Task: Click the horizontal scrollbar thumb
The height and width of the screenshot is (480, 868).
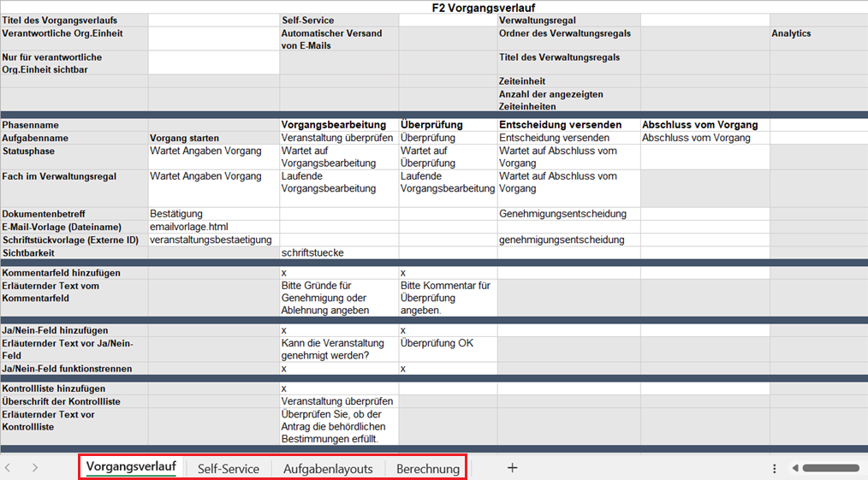Action: point(830,468)
